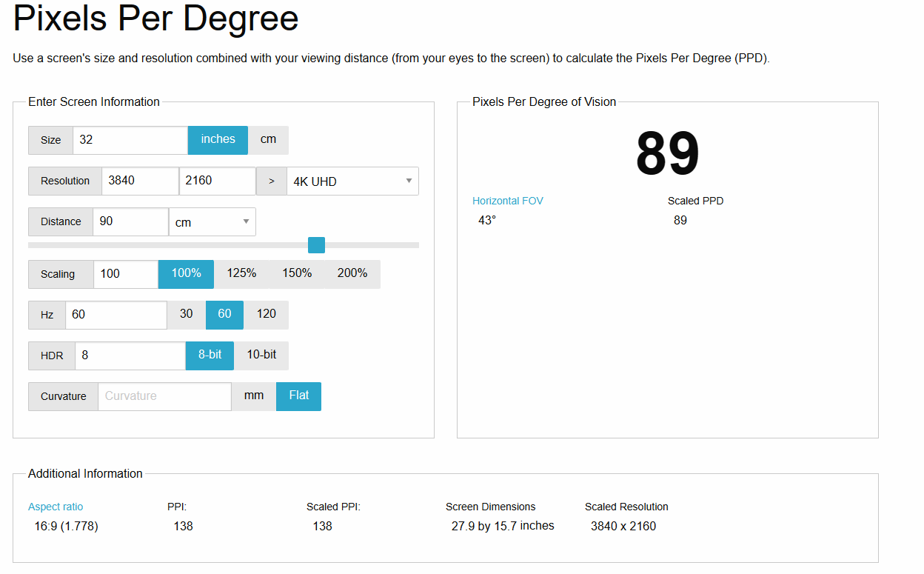
Task: Choose 60 Hz refresh rate
Action: click(224, 315)
